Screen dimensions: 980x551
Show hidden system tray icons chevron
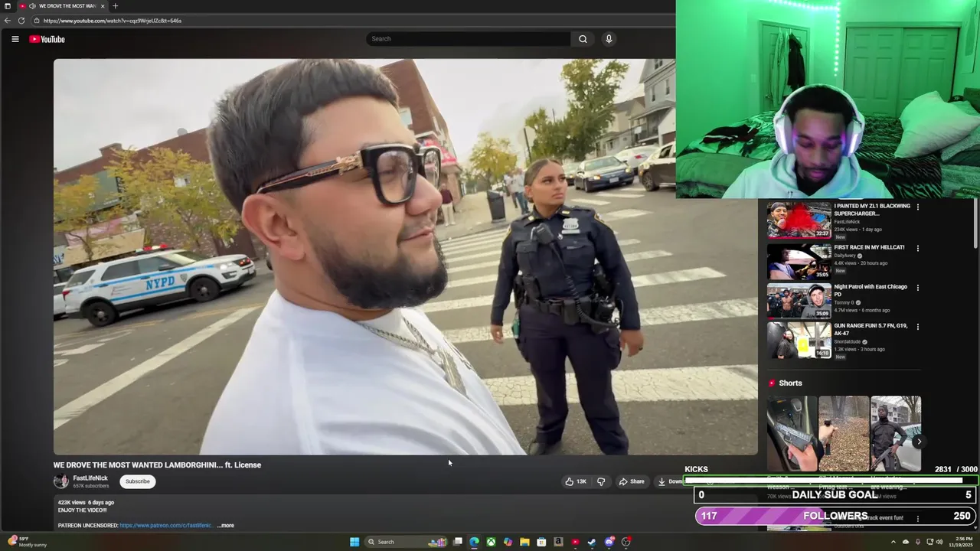click(x=893, y=542)
